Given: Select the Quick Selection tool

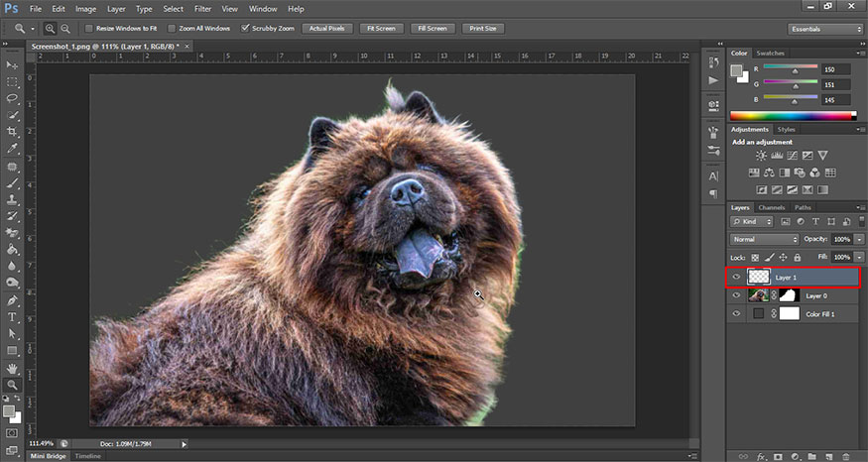Looking at the screenshot, I should point(12,115).
